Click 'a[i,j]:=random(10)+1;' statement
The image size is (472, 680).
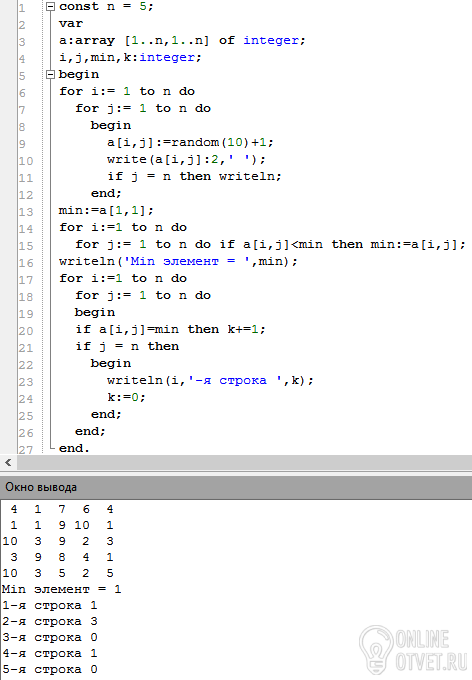pyautogui.click(x=190, y=142)
